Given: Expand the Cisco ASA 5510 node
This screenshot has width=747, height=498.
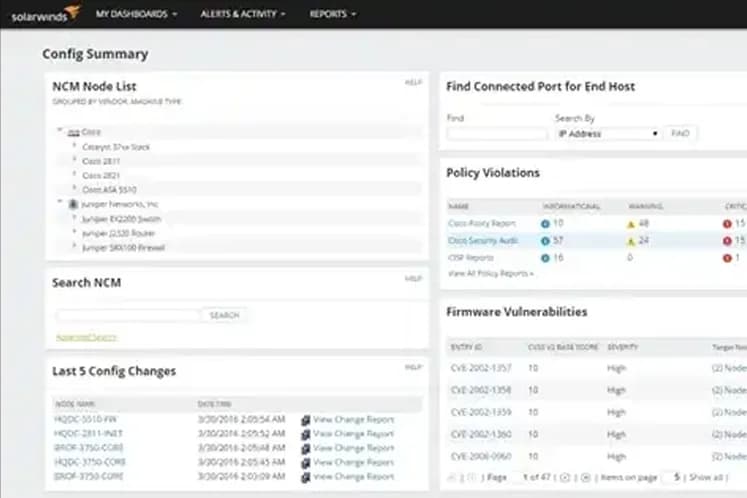Looking at the screenshot, I should pos(74,188).
